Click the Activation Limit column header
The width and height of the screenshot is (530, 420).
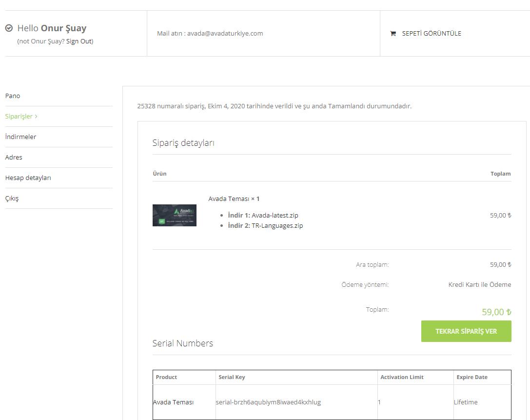[402, 377]
